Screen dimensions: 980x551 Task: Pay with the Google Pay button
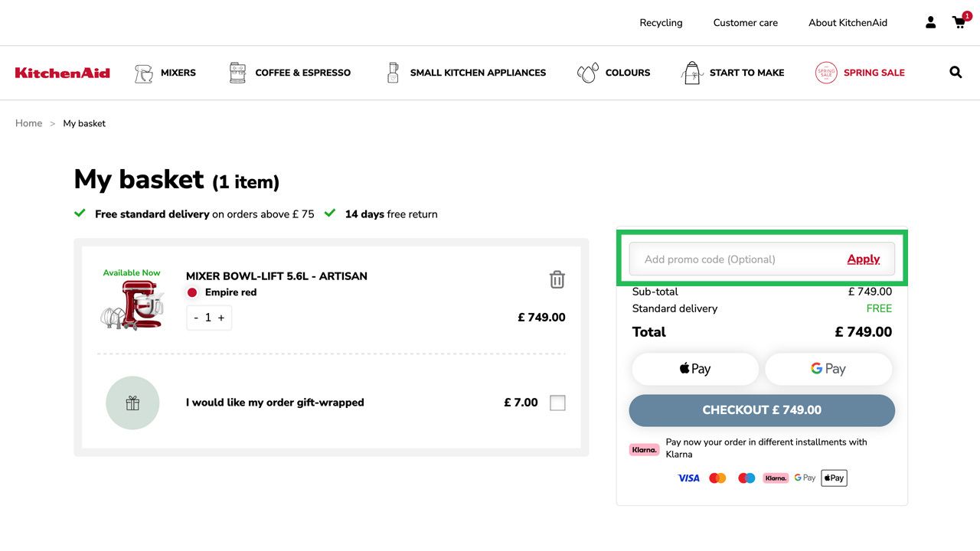tap(828, 369)
